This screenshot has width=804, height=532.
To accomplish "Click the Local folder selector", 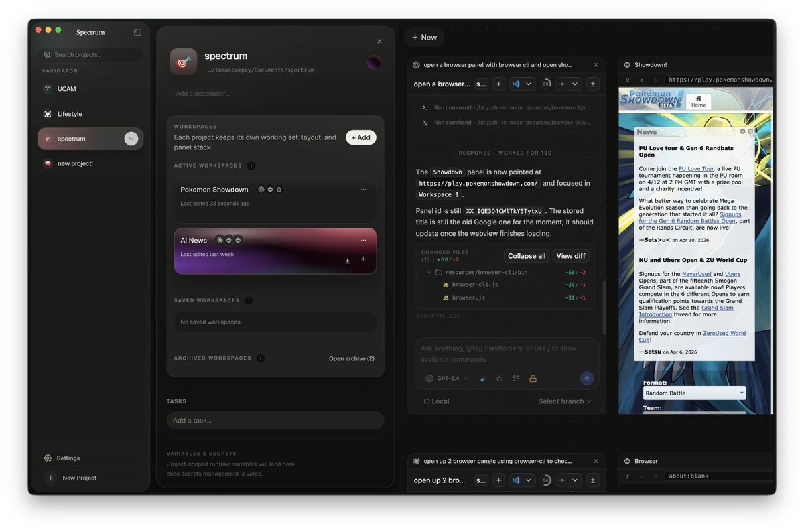I will tap(436, 401).
